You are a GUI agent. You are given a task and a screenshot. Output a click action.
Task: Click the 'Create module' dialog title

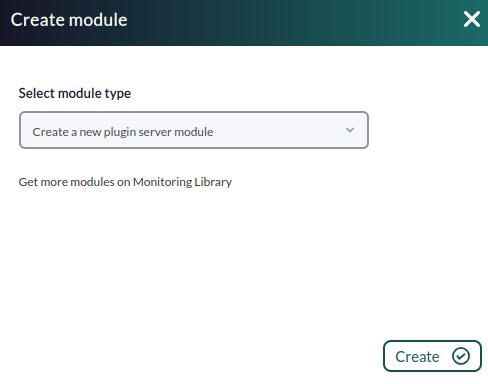click(x=69, y=20)
